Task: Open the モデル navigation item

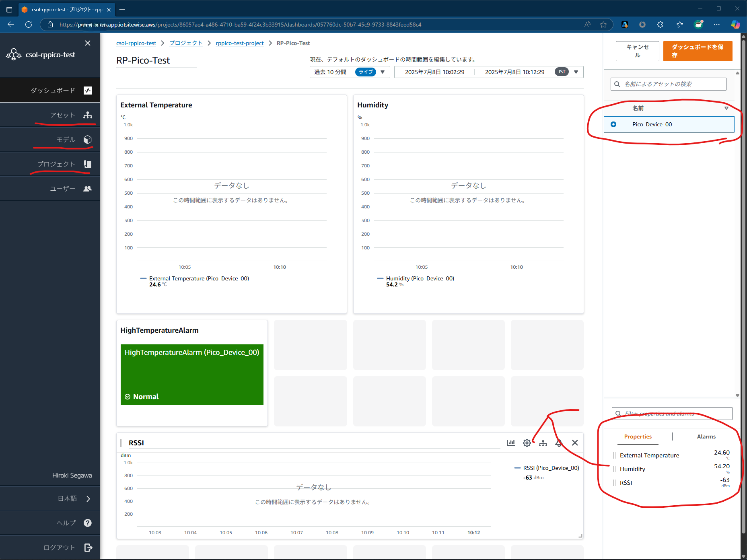Action: (x=50, y=140)
